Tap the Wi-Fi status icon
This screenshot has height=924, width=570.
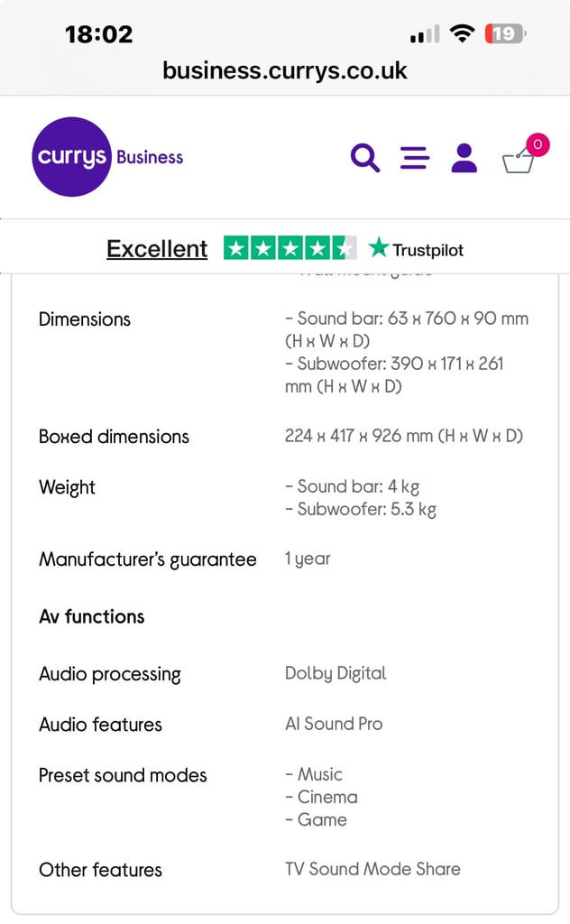(x=463, y=33)
